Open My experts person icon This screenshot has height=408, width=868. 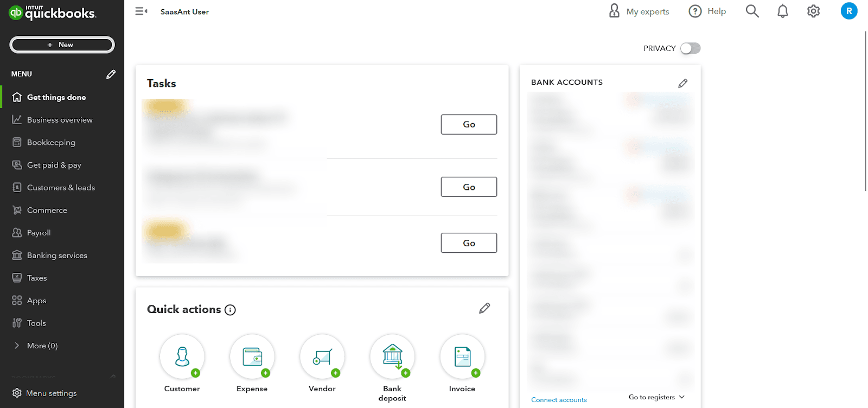pyautogui.click(x=614, y=11)
